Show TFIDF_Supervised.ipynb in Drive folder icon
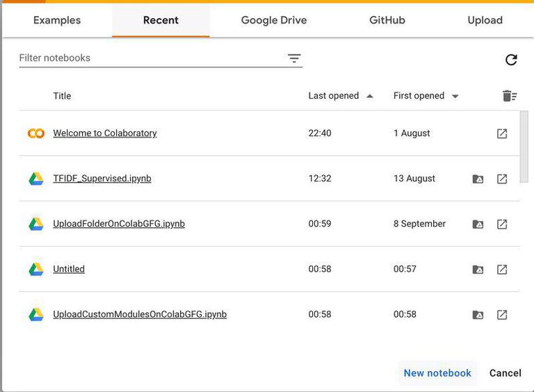Image resolution: width=534 pixels, height=392 pixels. [478, 179]
